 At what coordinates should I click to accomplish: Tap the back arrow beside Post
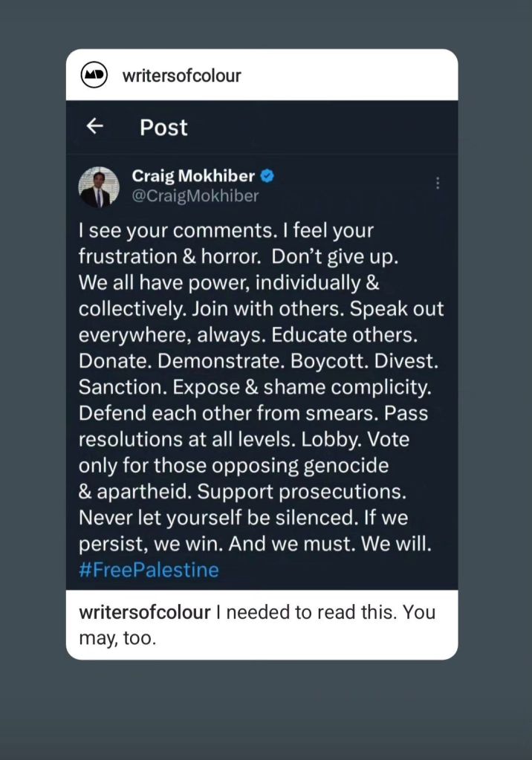94,126
